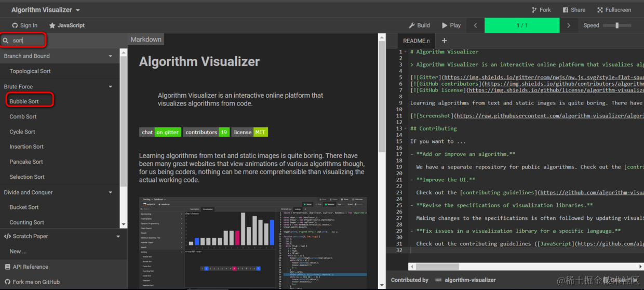
Task: Open Selection Sort
Action: [27, 177]
